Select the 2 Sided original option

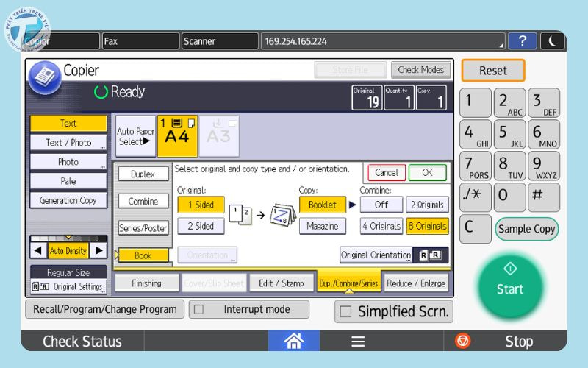[200, 226]
